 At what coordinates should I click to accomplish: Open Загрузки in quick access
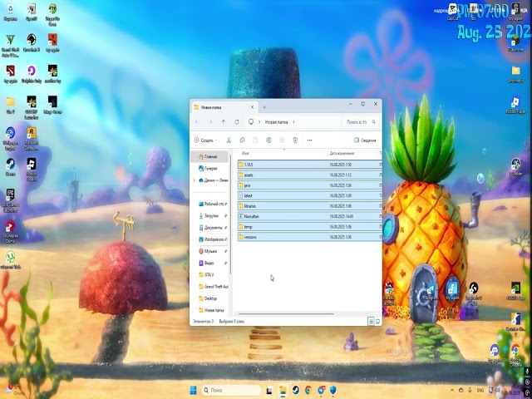pos(213,216)
